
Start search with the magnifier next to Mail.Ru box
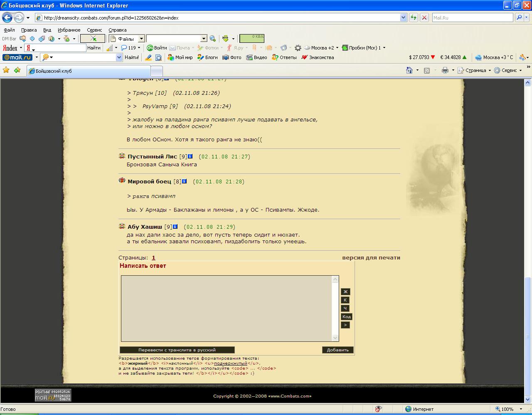coord(519,17)
